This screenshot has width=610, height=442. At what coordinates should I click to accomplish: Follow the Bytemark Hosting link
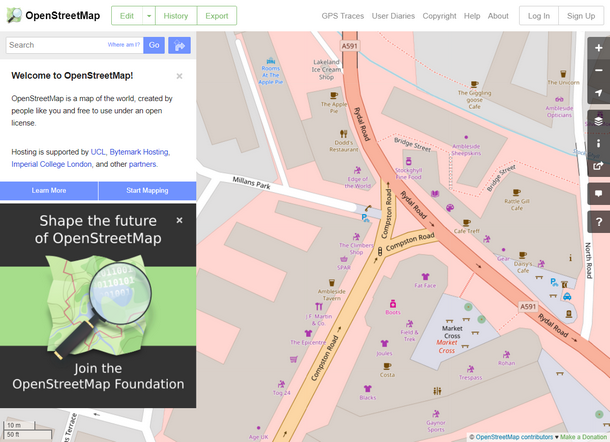[139, 152]
